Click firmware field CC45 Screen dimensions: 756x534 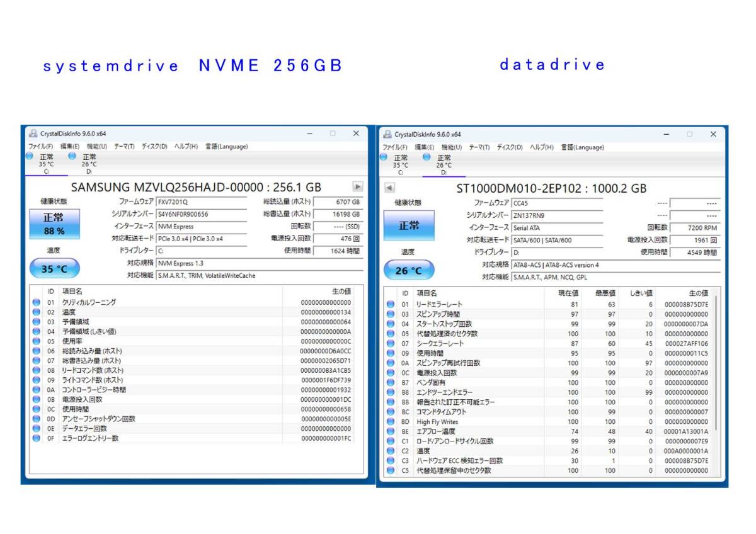(x=557, y=203)
